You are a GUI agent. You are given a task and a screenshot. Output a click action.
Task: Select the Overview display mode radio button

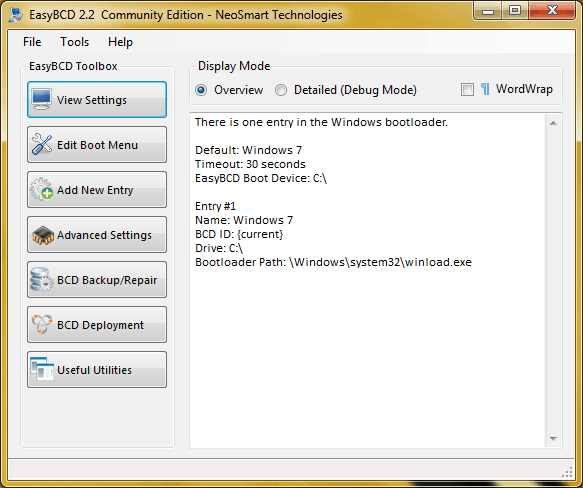pyautogui.click(x=201, y=90)
